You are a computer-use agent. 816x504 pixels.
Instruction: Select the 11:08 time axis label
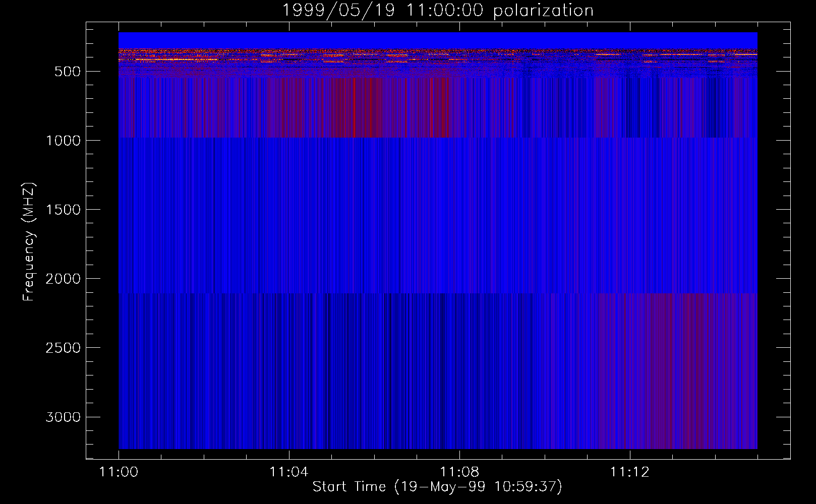[x=459, y=472]
